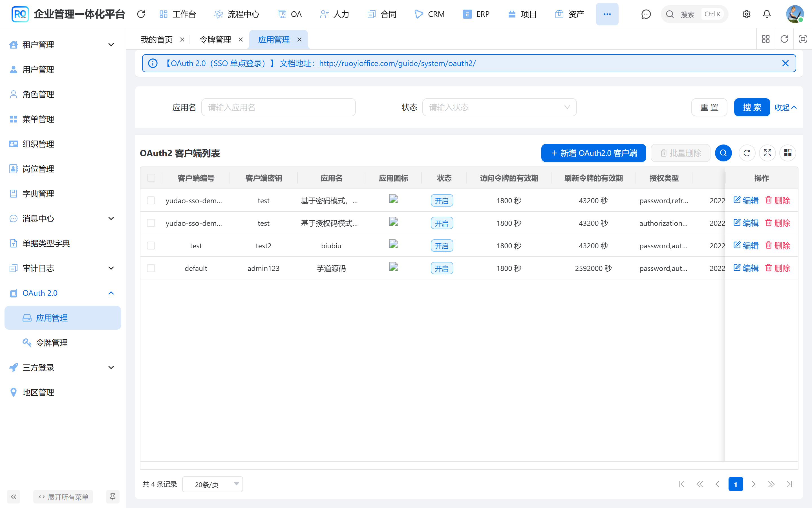
Task: Open the more modules ellipsis button
Action: [607, 14]
